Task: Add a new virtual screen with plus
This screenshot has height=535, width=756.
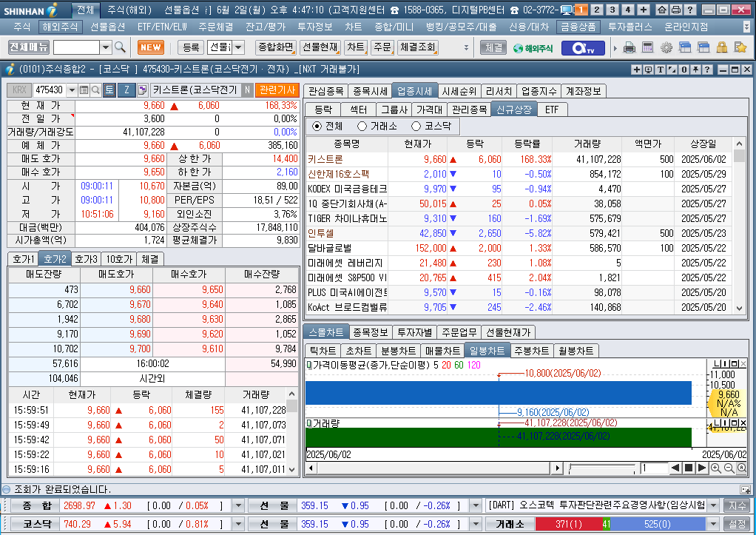Action: [x=644, y=10]
